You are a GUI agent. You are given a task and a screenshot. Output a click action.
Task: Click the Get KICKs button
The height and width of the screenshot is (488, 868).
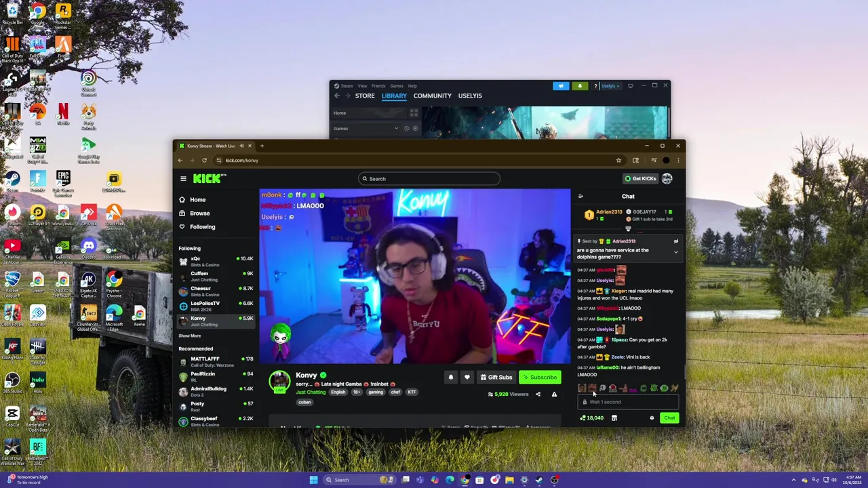[640, 179]
